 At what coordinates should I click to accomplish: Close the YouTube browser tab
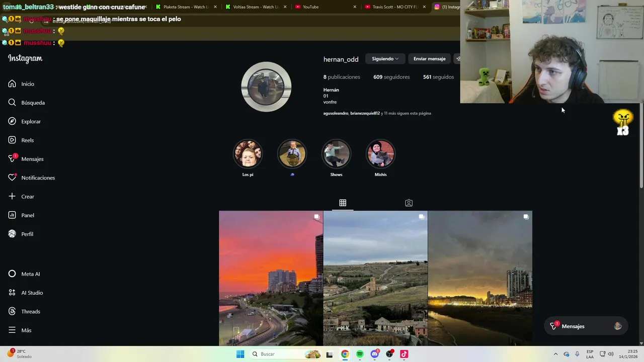355,7
